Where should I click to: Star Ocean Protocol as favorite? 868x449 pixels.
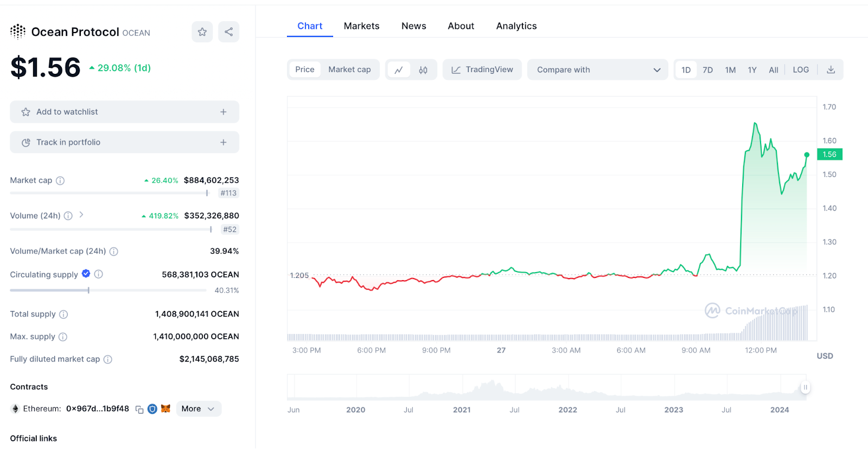pyautogui.click(x=202, y=32)
